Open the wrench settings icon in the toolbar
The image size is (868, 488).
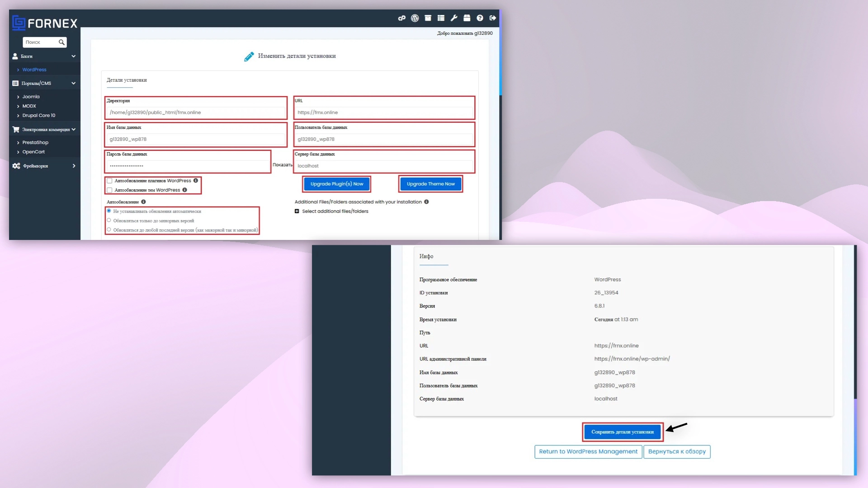454,18
